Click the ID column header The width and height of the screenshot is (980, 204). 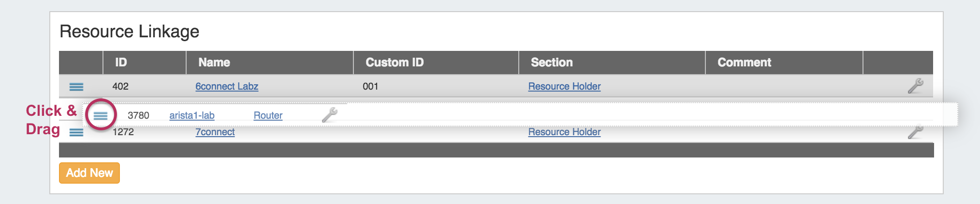click(121, 63)
